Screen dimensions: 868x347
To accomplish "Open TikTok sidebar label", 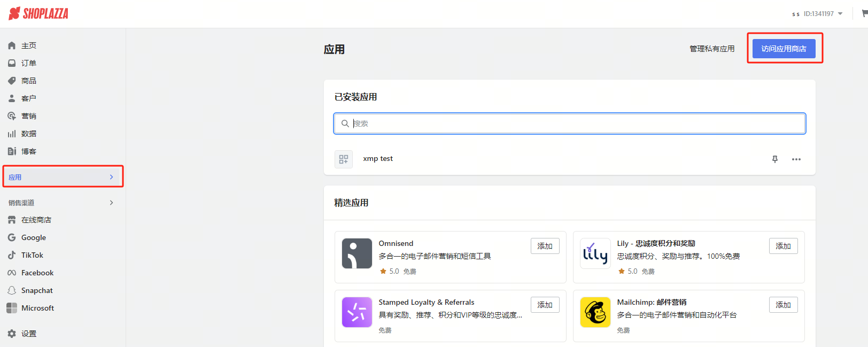I will coord(32,255).
